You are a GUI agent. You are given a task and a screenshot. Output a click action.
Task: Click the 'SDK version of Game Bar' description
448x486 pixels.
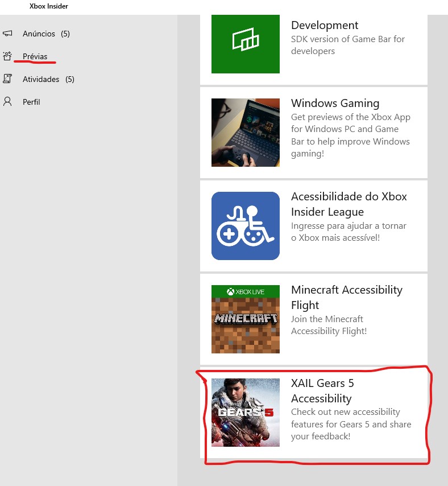click(348, 45)
